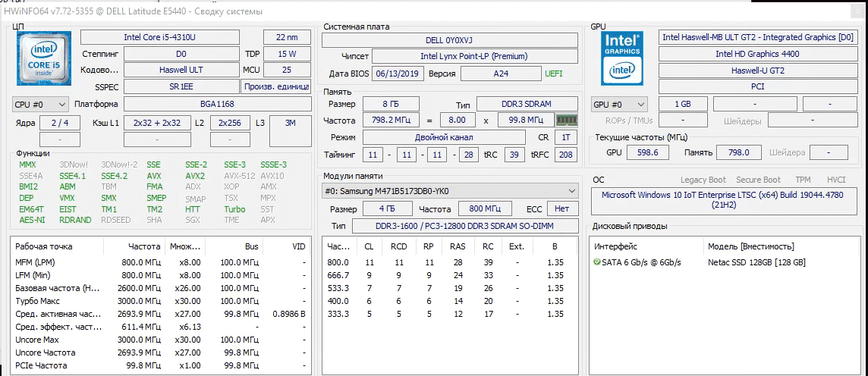This screenshot has width=868, height=376.
Task: Click the Windows 10 IoT Enterprise OS field
Action: pyautogui.click(x=724, y=200)
